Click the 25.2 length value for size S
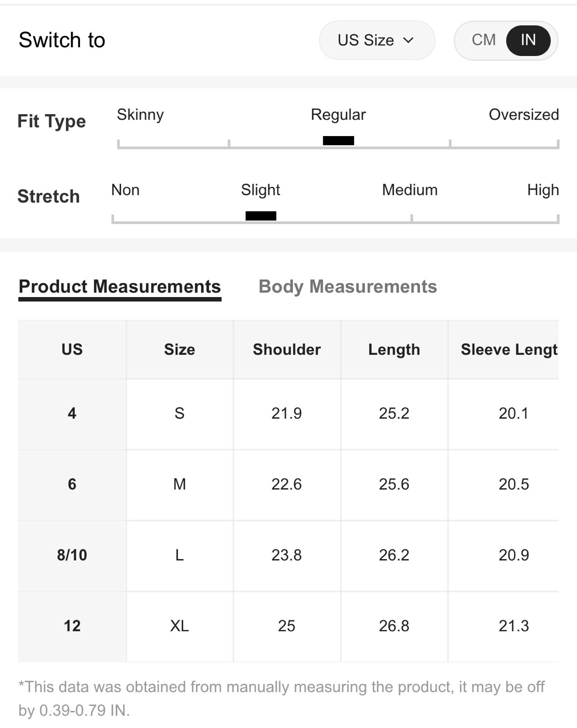Image resolution: width=577 pixels, height=728 pixels. pos(394,414)
